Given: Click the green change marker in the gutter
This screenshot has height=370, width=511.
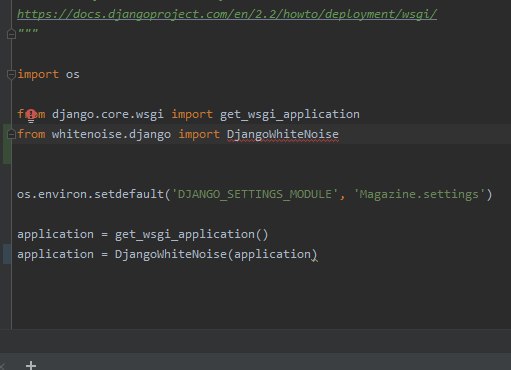Looking at the screenshot, I should [7, 144].
